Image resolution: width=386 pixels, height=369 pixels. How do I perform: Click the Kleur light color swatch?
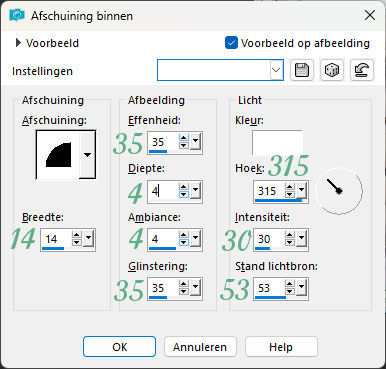(x=277, y=143)
